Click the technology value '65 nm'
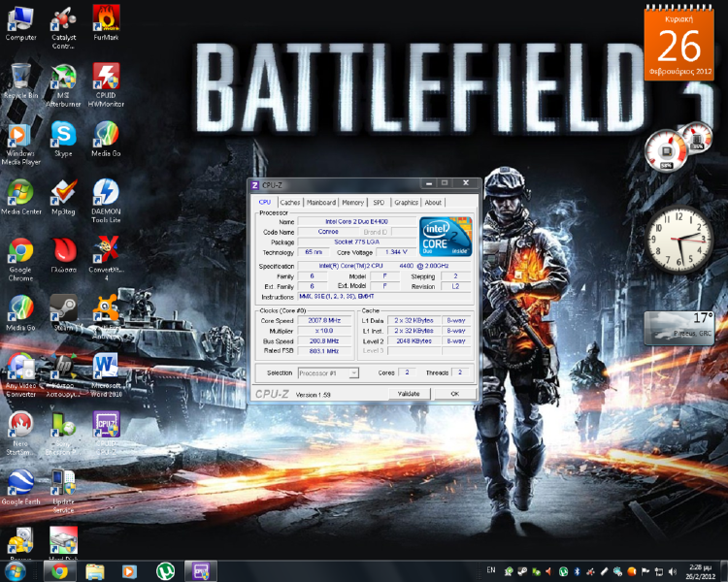Image resolution: width=728 pixels, height=582 pixels. click(314, 252)
